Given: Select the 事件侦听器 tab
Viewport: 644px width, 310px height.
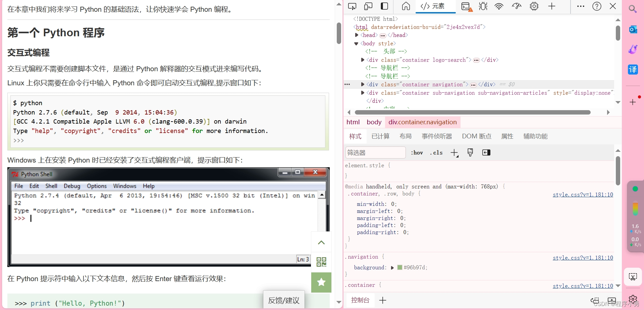Looking at the screenshot, I should 437,136.
